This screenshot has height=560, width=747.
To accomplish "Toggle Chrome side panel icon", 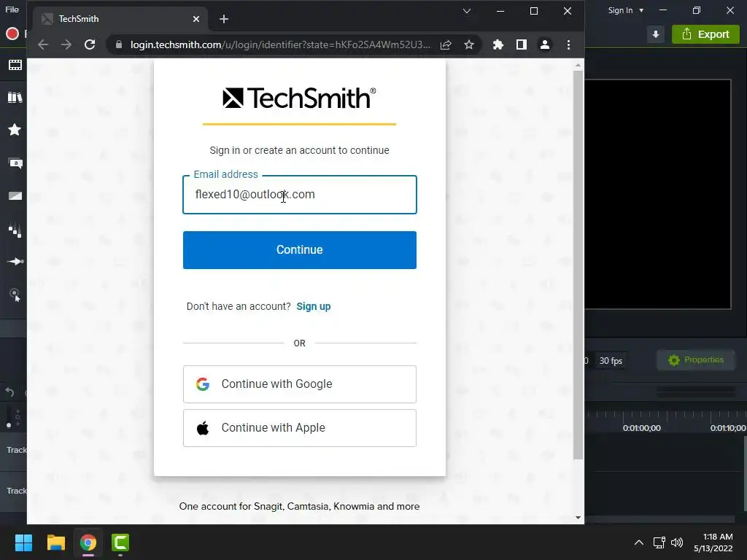I will tap(522, 44).
